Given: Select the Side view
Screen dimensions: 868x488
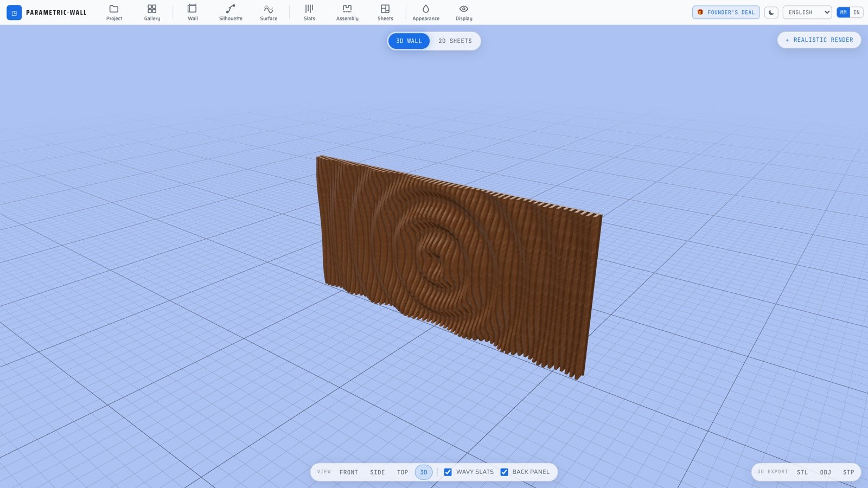Looking at the screenshot, I should pos(378,472).
